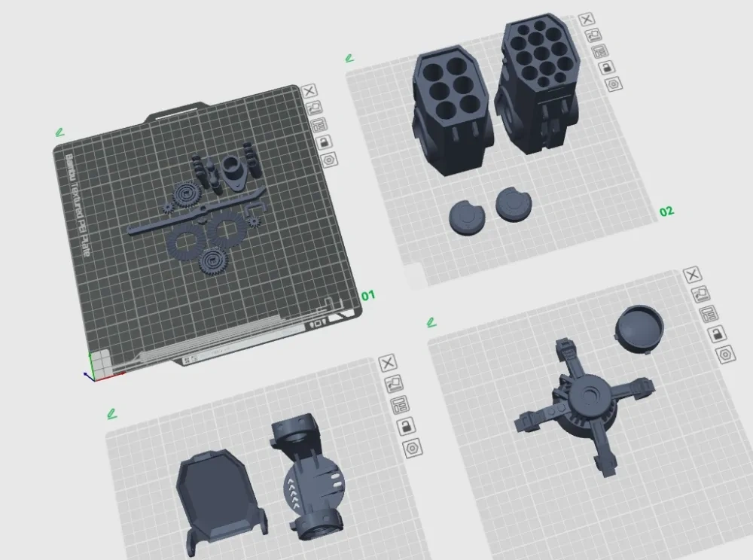Arrange objects on the four-legged base plate
Viewport: 753px width, 560px height.
(709, 313)
